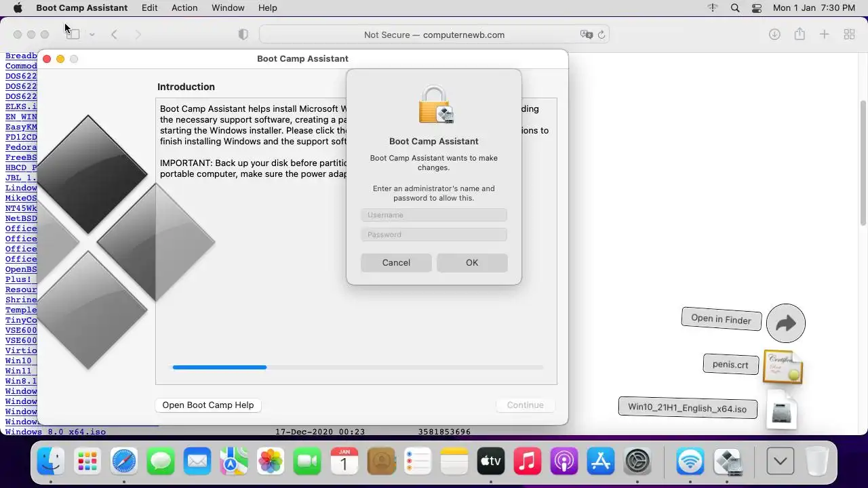Click Open Boot Camp Help button
Screen dimensions: 868x488
point(208,405)
